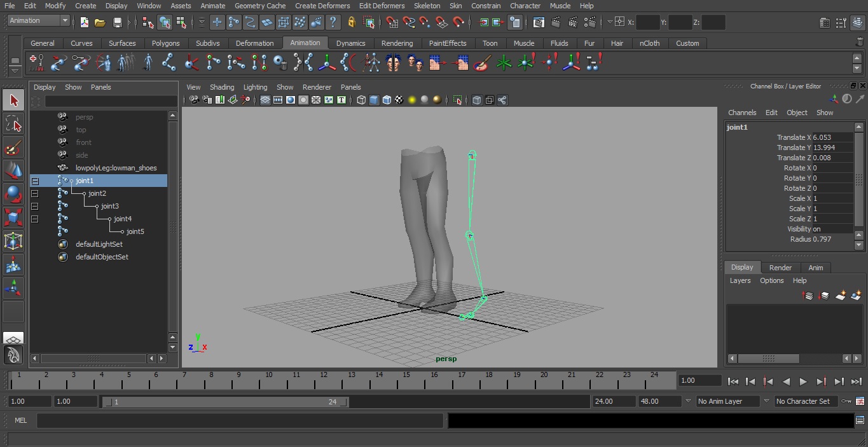This screenshot has height=447, width=868.
Task: Collapse the joint4 node in the outliner
Action: [x=35, y=219]
